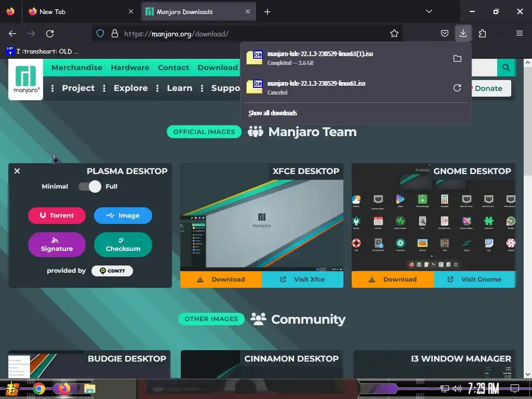Expand the Support menu

225,88
